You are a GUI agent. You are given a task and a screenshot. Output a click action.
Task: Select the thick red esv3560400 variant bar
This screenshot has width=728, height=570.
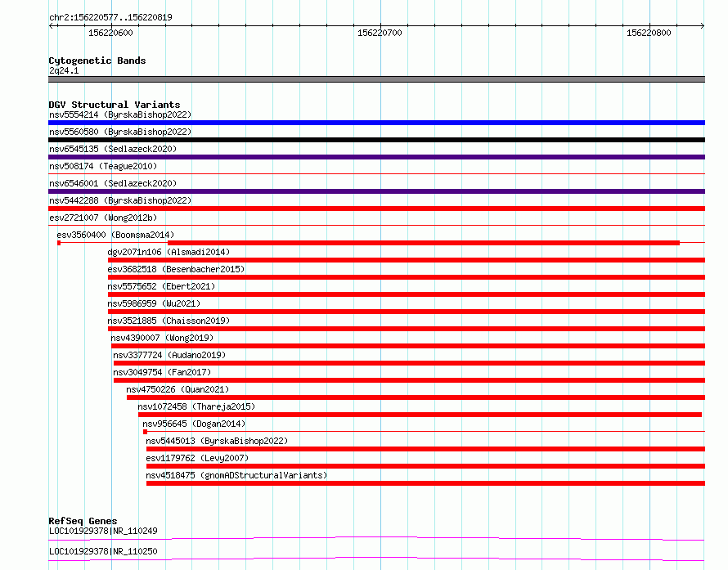(424, 243)
